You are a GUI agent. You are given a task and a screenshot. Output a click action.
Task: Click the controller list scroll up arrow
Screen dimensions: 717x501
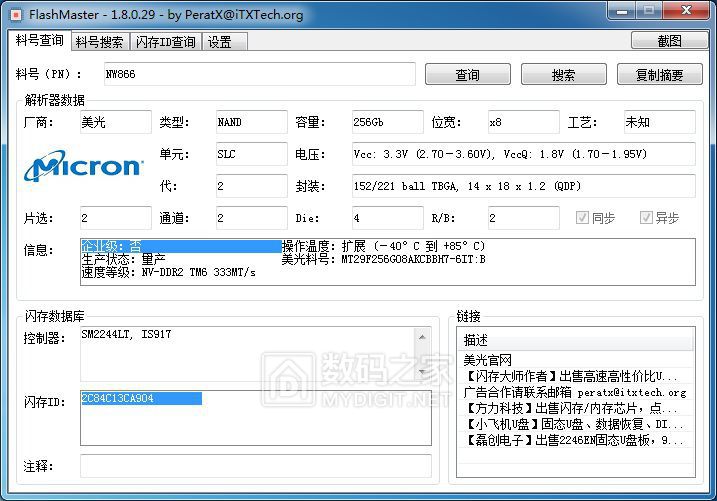(422, 337)
